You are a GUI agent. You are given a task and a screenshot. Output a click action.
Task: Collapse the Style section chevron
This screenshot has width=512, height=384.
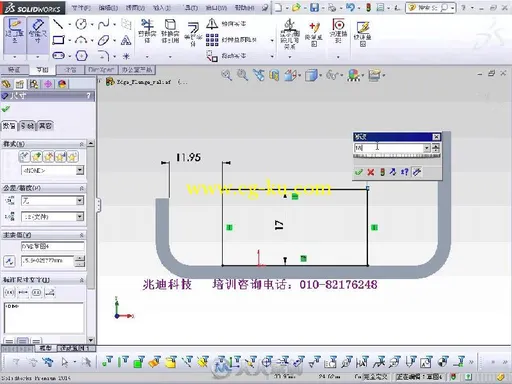pyautogui.click(x=81, y=144)
